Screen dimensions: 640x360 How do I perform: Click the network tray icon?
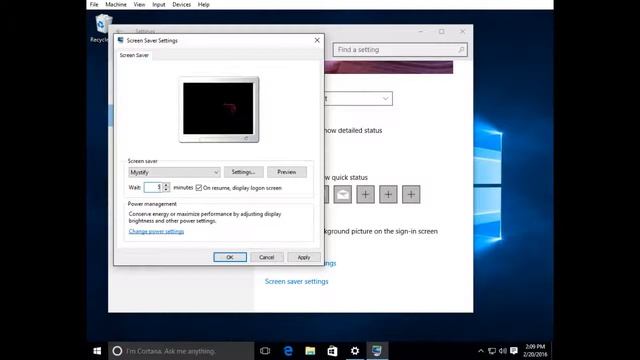coord(492,351)
